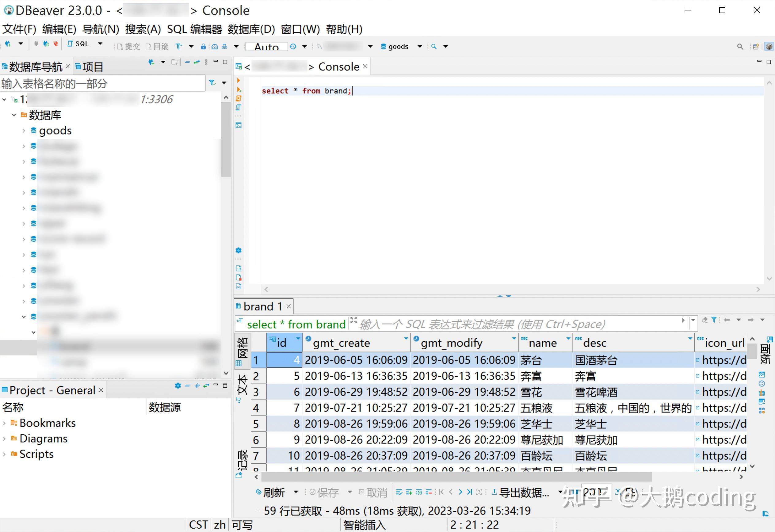The height and width of the screenshot is (532, 775).
Task: Go to next row with right arrow icon
Action: (x=460, y=492)
